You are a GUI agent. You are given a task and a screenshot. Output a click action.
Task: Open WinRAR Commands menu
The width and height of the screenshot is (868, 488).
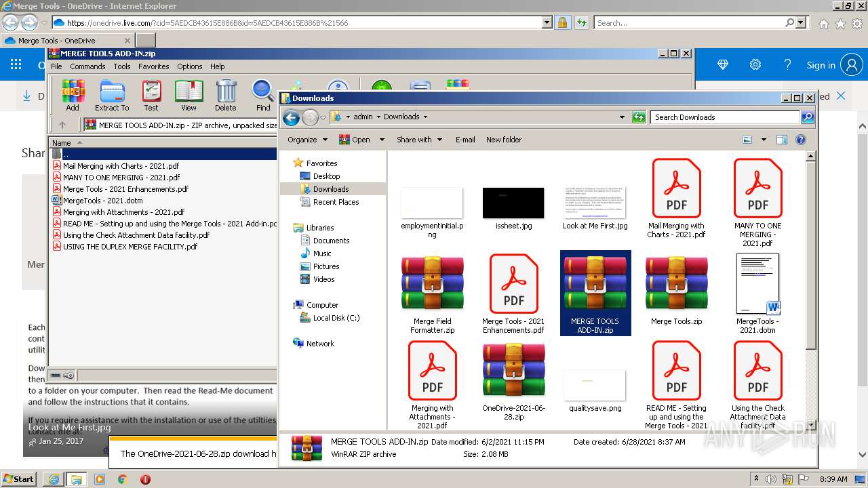(87, 66)
